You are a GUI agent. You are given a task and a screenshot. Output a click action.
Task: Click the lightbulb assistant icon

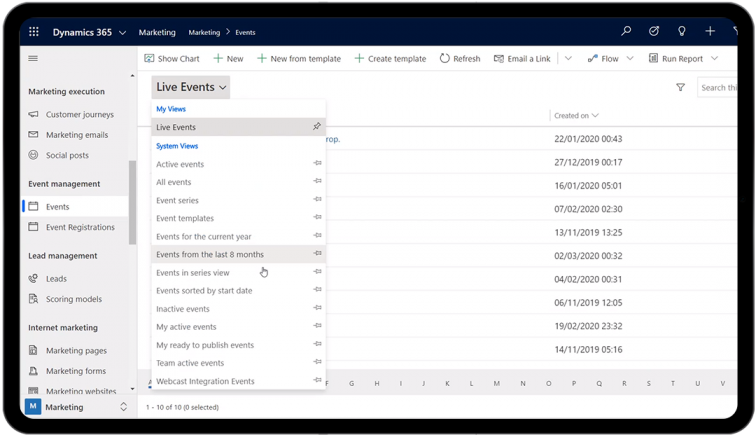(x=682, y=32)
